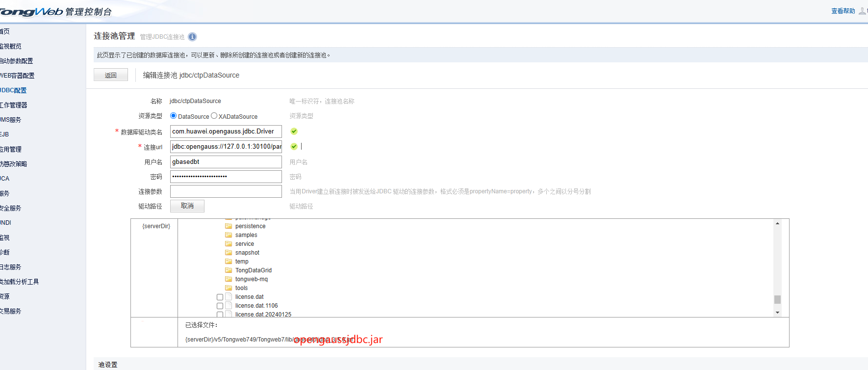The image size is (868, 370).
Task: Open the service folder in tree
Action: click(245, 244)
